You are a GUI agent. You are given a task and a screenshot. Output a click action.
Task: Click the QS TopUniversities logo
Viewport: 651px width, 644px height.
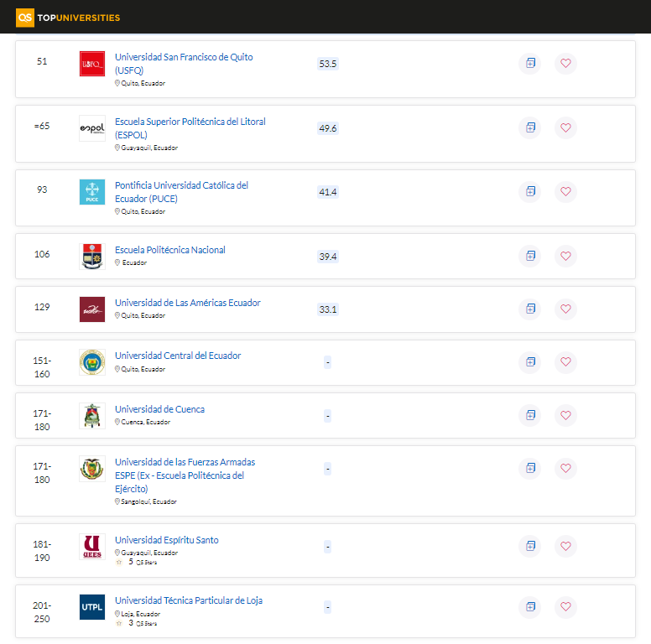[x=68, y=17]
